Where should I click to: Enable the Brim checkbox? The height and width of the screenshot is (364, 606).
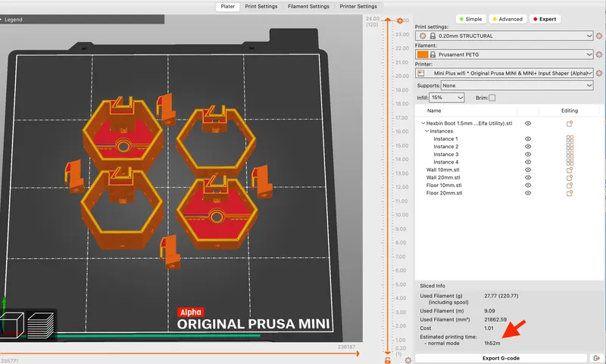click(x=492, y=98)
